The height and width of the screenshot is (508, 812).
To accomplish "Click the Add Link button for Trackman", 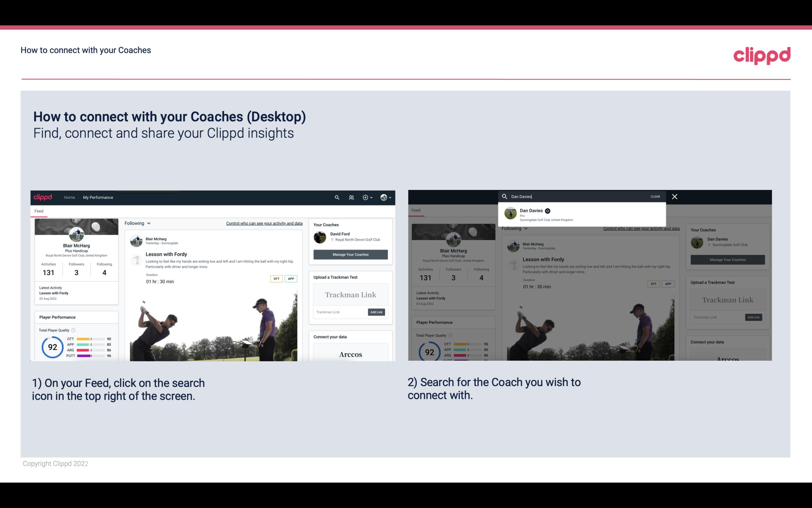I will 377,312.
